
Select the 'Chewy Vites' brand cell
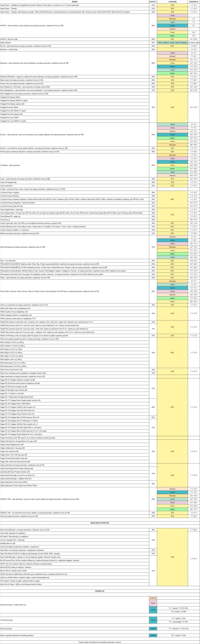pos(74,84)
